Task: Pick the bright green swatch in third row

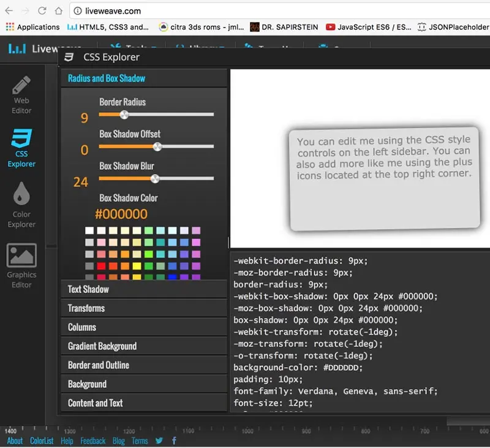Action: pyautogui.click(x=148, y=254)
